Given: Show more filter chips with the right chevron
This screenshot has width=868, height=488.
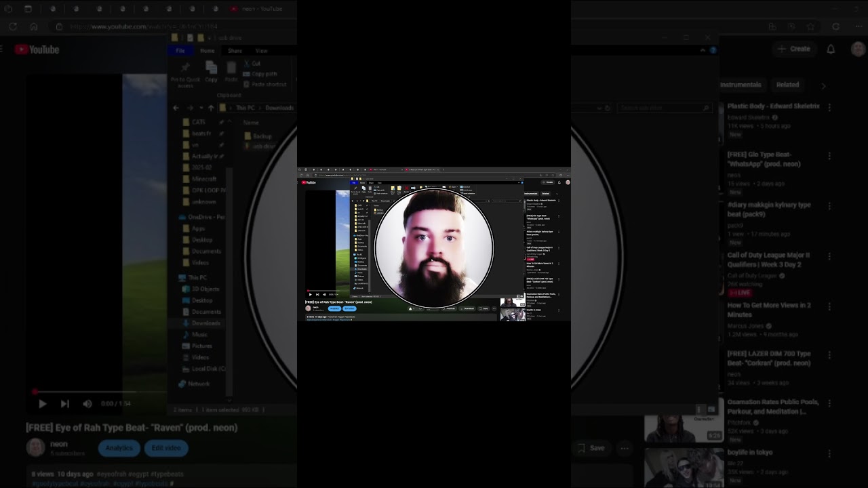Looking at the screenshot, I should 823,86.
